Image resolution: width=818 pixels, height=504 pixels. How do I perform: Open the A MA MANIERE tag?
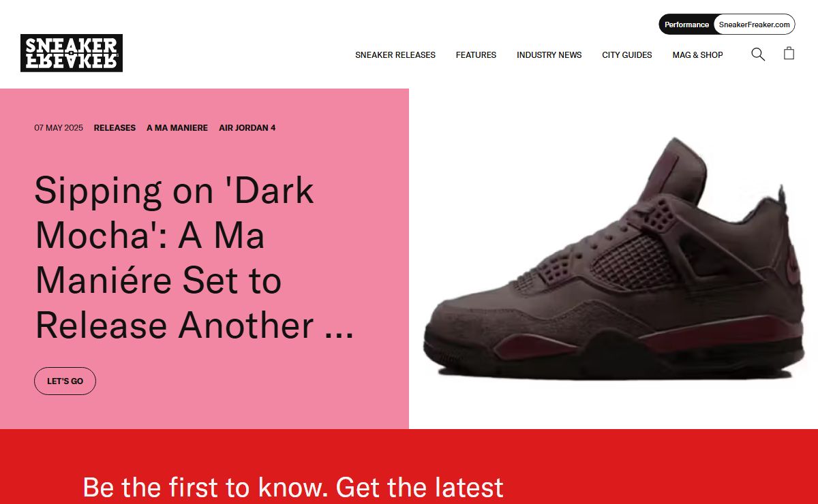(x=177, y=128)
